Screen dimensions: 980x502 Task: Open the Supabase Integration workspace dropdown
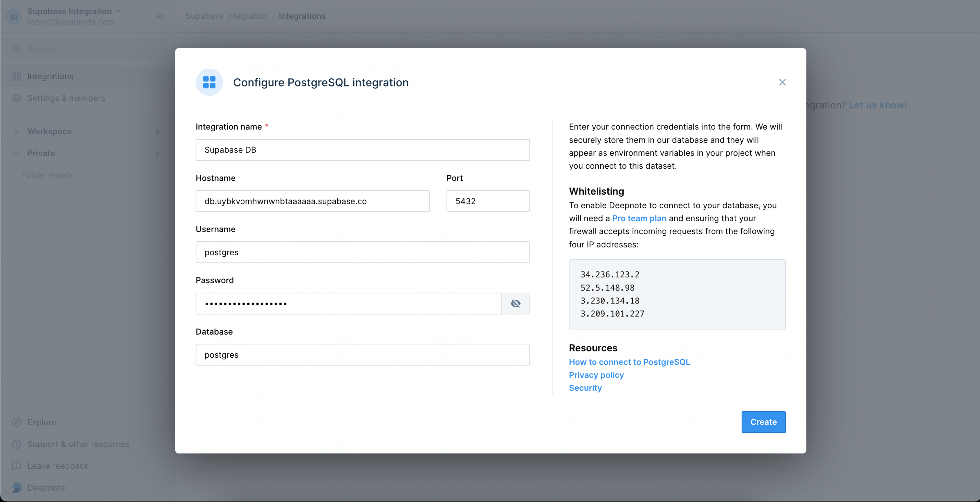click(74, 11)
